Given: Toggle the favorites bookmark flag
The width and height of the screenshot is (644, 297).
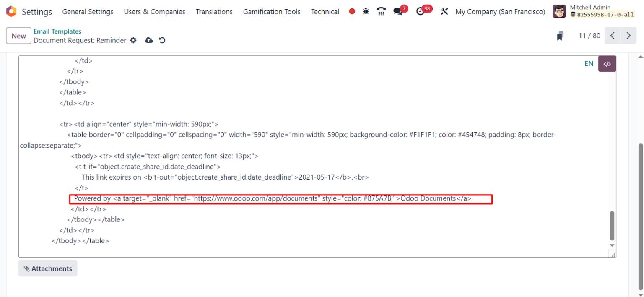Looking at the screenshot, I should [x=560, y=36].
